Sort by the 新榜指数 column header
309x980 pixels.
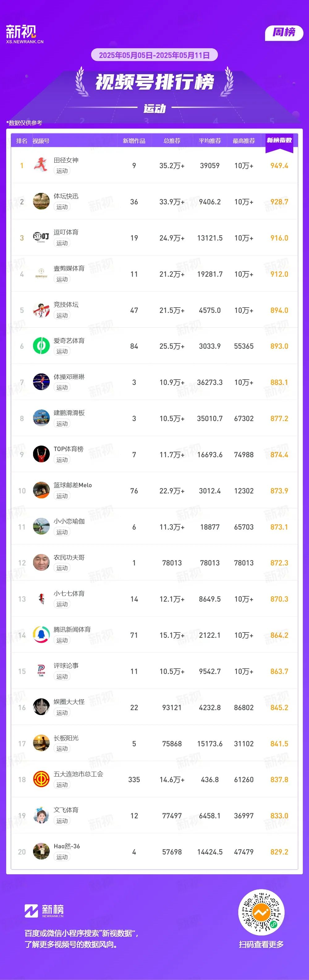279,140
